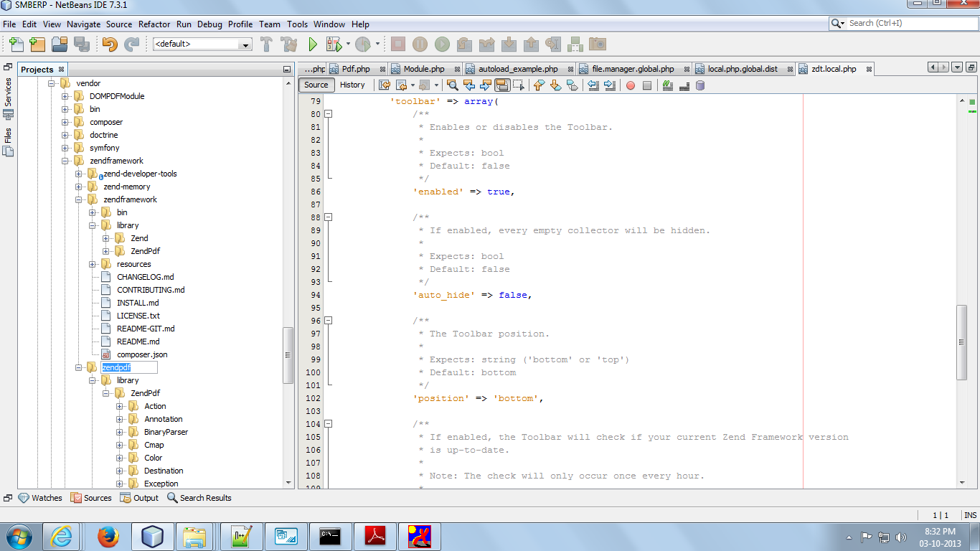Open the Services side panel
The height and width of the screenshot is (551, 980).
(8, 98)
